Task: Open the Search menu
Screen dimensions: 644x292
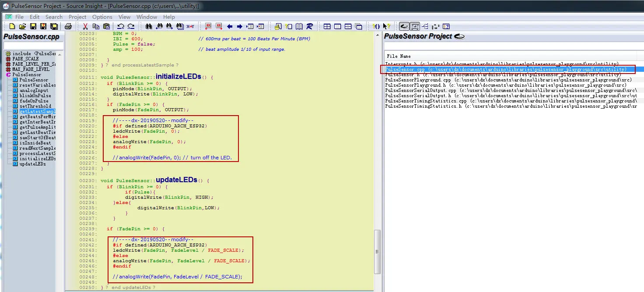Action: (54, 17)
